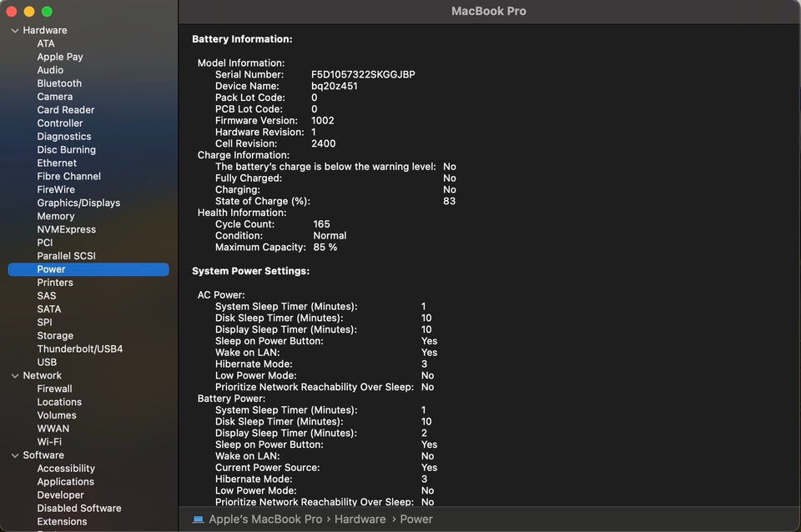The width and height of the screenshot is (801, 532).
Task: Select NVMExpress in the sidebar
Action: [66, 229]
